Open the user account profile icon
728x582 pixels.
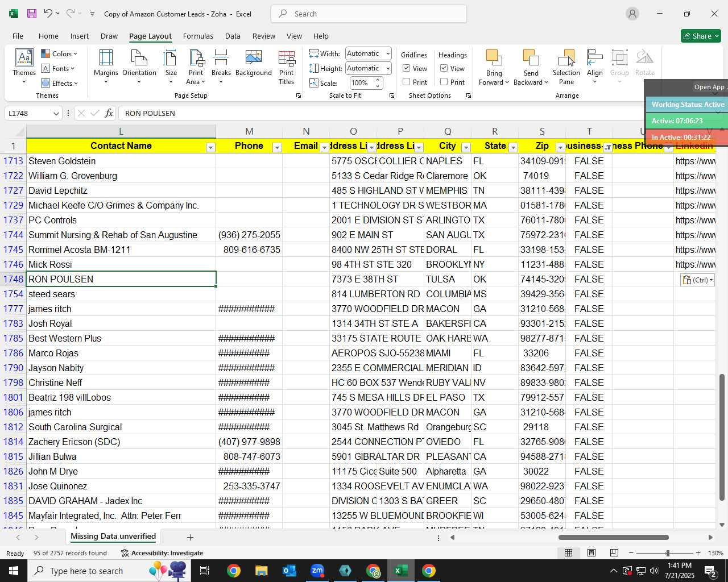[x=632, y=14]
